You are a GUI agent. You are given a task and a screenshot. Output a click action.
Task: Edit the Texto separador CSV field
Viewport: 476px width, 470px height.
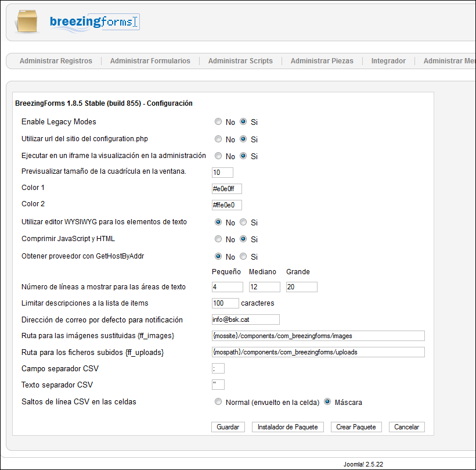click(x=218, y=385)
